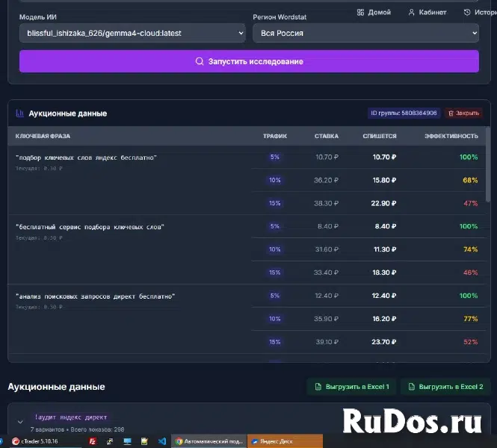
Task: Close the auction panel with Закрыть
Action: pos(463,113)
